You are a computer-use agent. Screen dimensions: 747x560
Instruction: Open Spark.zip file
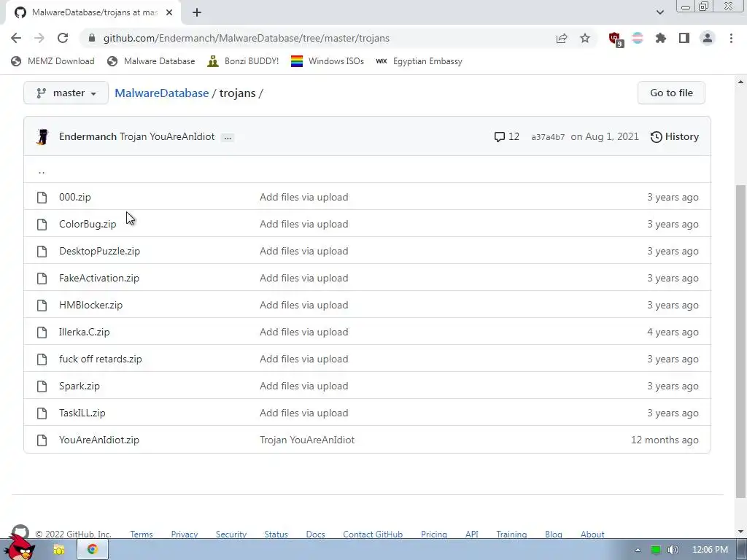[x=80, y=386]
